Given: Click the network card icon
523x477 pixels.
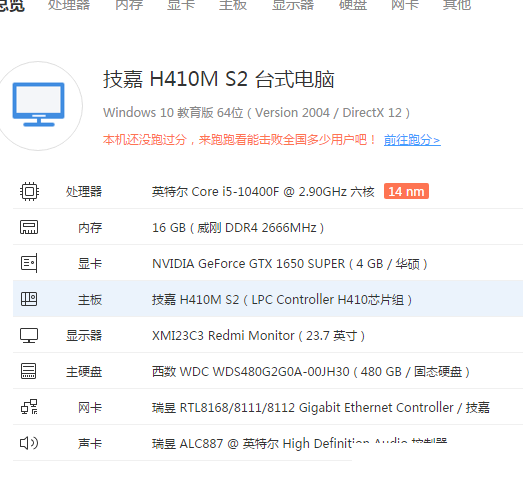Looking at the screenshot, I should click(x=29, y=407).
